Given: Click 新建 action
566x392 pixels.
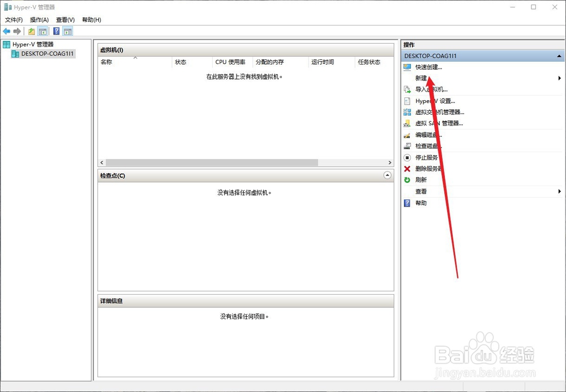Looking at the screenshot, I should [421, 78].
